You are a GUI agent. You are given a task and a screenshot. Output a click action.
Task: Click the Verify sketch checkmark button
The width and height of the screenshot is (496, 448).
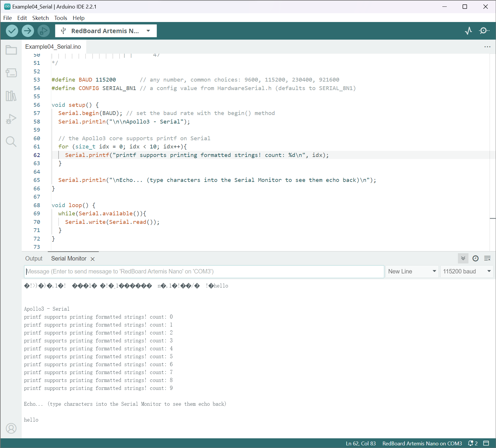[x=12, y=31]
